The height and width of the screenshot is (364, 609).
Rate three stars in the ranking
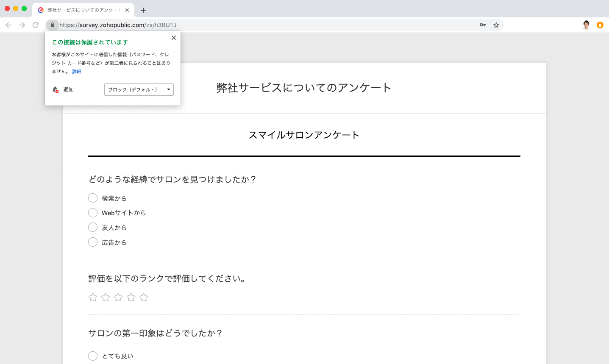coord(118,297)
